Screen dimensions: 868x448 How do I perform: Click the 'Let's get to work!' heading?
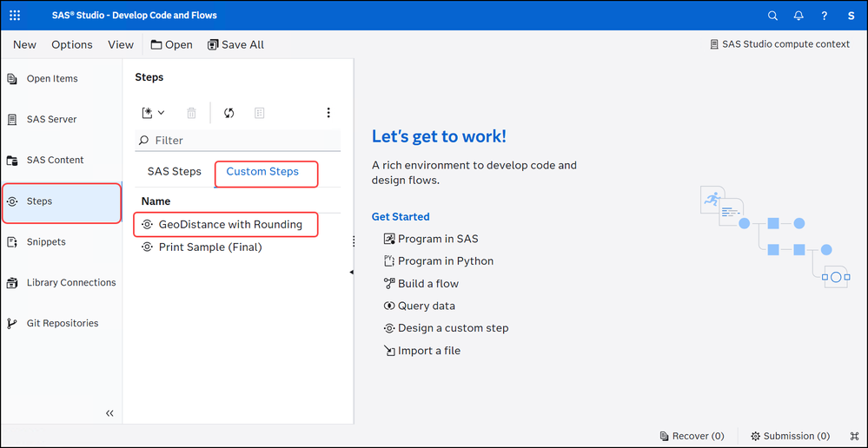coord(439,136)
